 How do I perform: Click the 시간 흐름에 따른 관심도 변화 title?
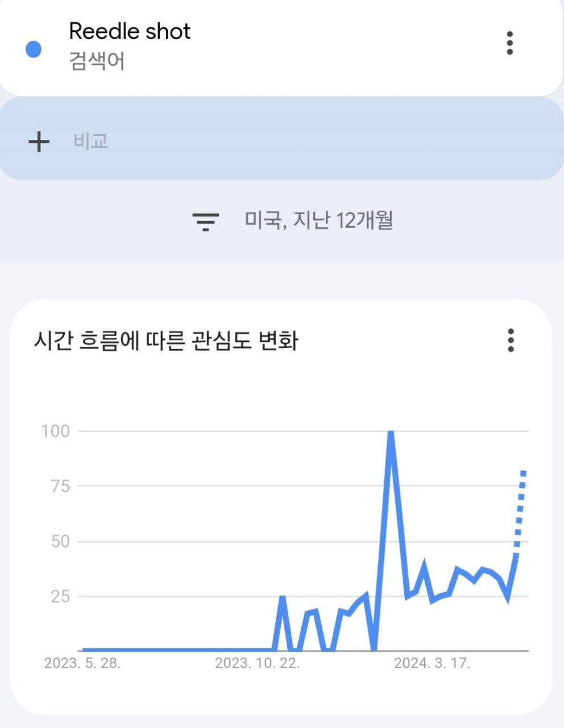165,341
